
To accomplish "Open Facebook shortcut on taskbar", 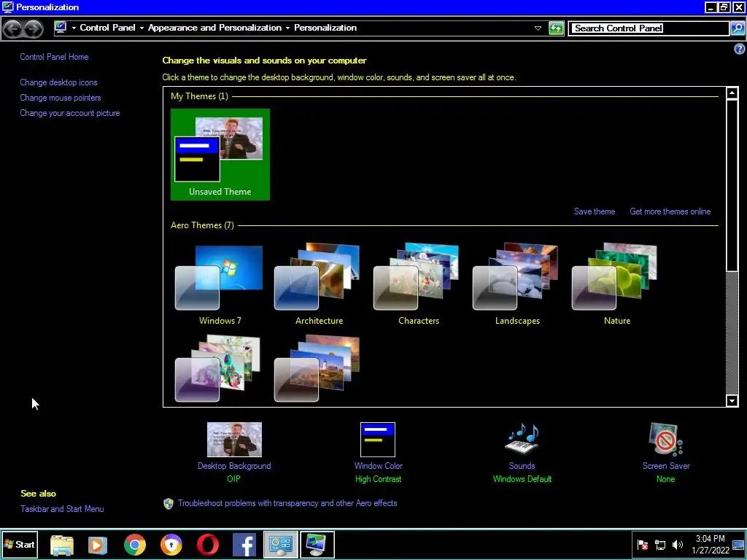I will point(244,545).
